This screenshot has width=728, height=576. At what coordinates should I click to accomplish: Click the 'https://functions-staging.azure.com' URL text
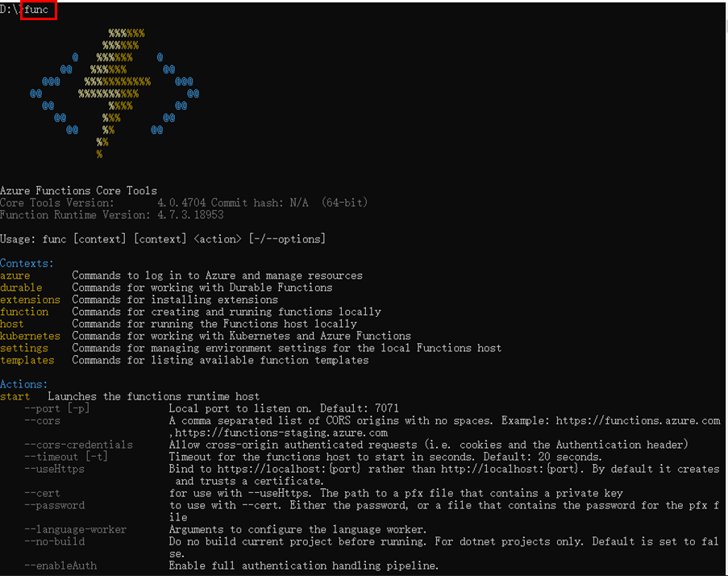click(281, 433)
